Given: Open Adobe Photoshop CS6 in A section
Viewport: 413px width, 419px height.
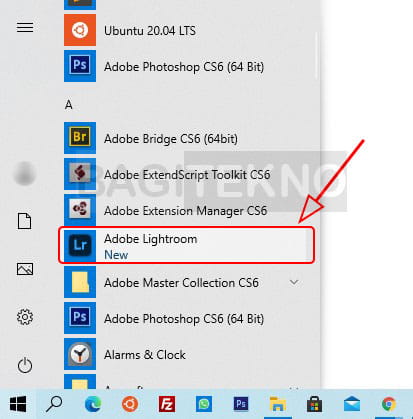Looking at the screenshot, I should (187, 318).
